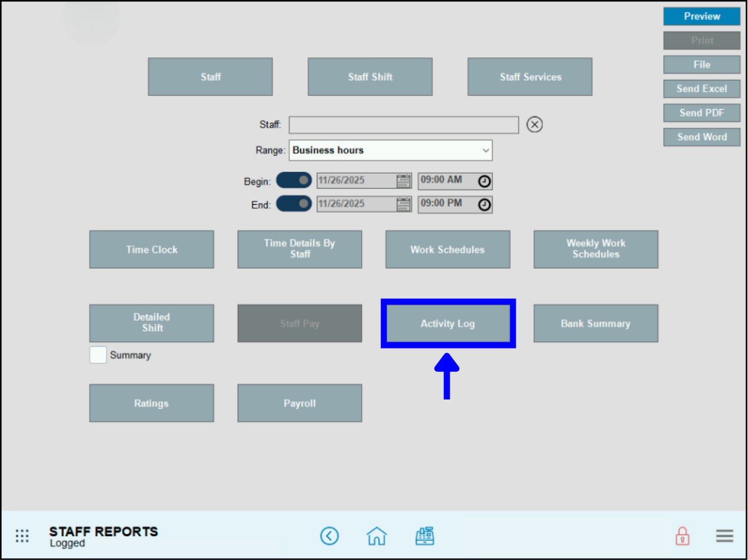Image resolution: width=748 pixels, height=560 pixels.
Task: Open the app grid dots menu
Action: click(x=22, y=536)
